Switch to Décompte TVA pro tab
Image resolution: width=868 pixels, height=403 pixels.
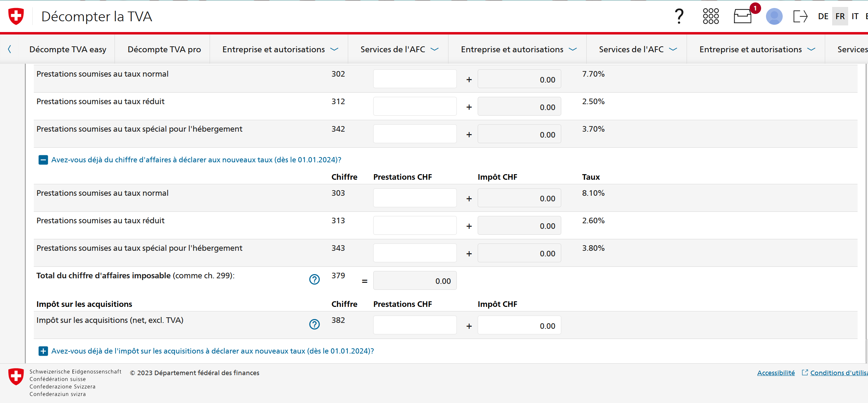pos(164,49)
